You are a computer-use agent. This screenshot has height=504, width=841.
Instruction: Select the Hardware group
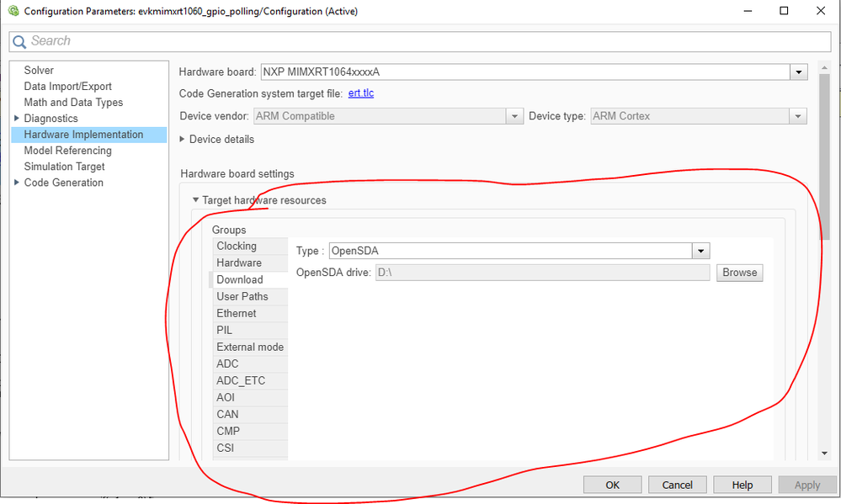(x=250, y=263)
